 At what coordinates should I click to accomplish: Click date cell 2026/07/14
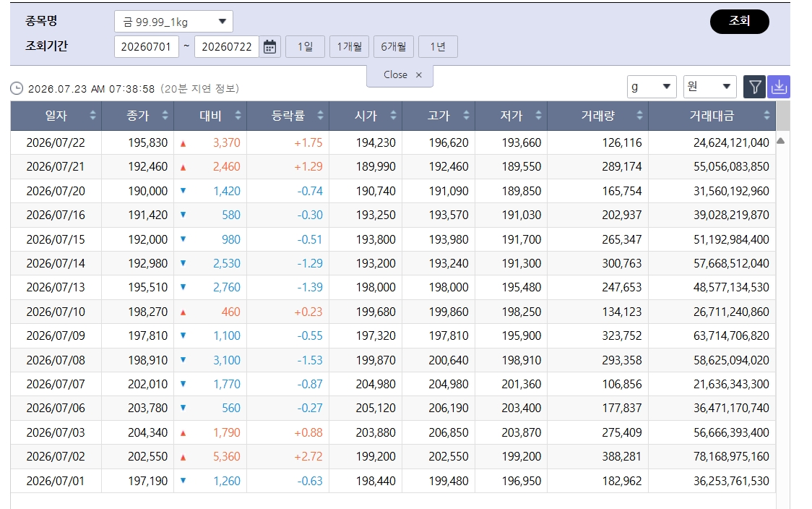[x=56, y=263]
